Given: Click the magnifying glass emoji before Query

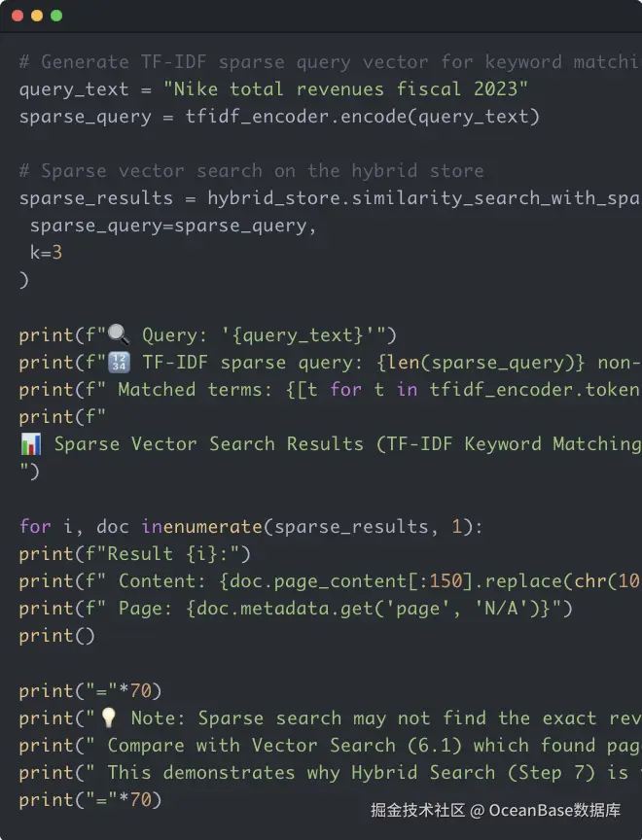Looking at the screenshot, I should click(118, 335).
